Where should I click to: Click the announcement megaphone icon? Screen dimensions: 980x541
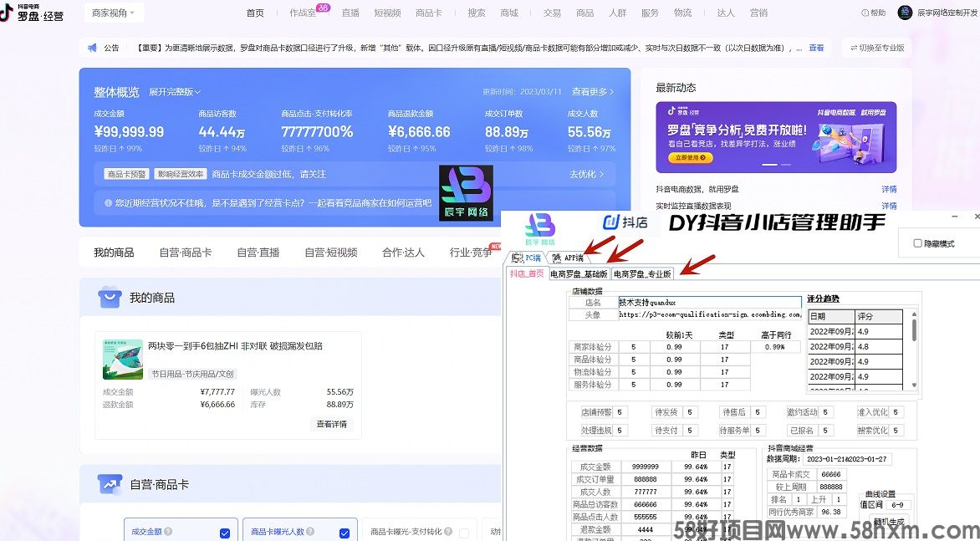92,48
